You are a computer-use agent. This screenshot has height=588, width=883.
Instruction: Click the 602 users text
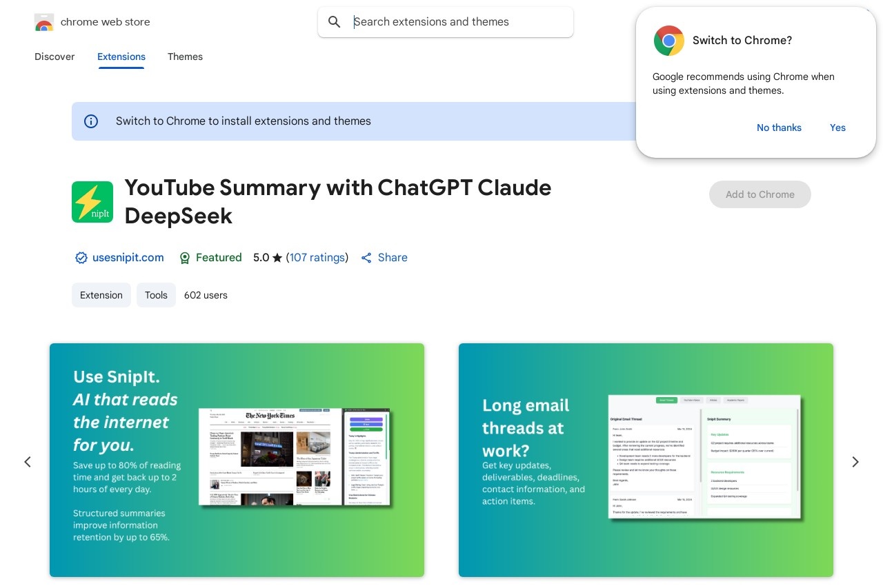point(206,295)
